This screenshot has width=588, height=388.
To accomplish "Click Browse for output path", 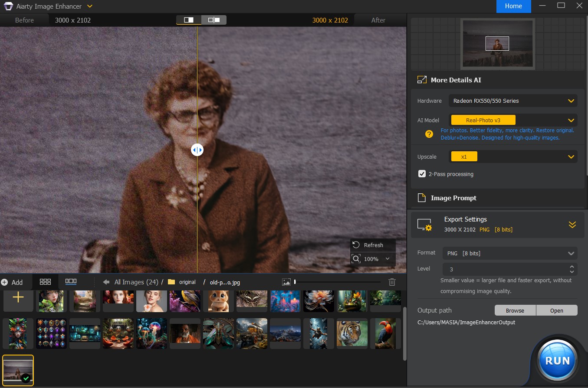I will click(515, 310).
